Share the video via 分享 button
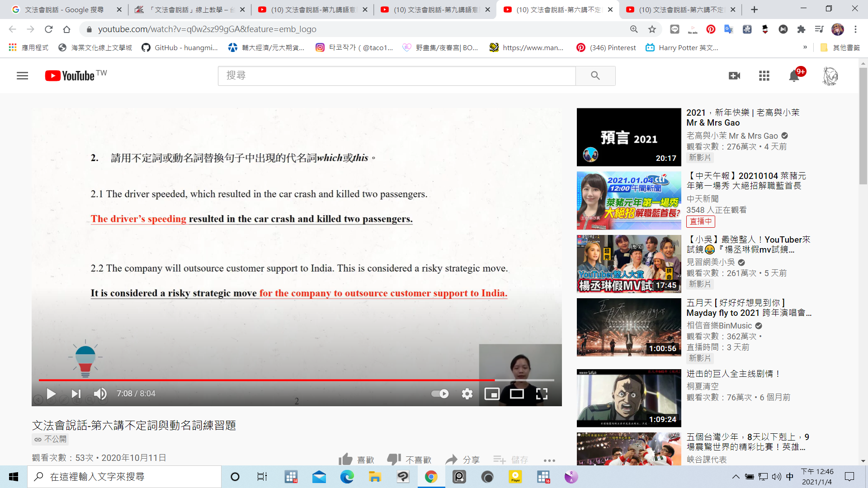Image resolution: width=868 pixels, height=488 pixels. (x=462, y=460)
